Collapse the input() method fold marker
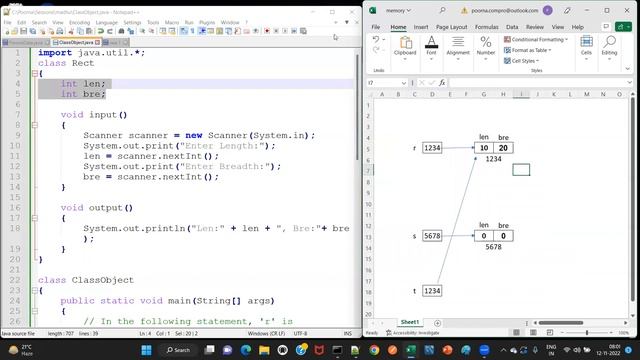 (x=35, y=125)
